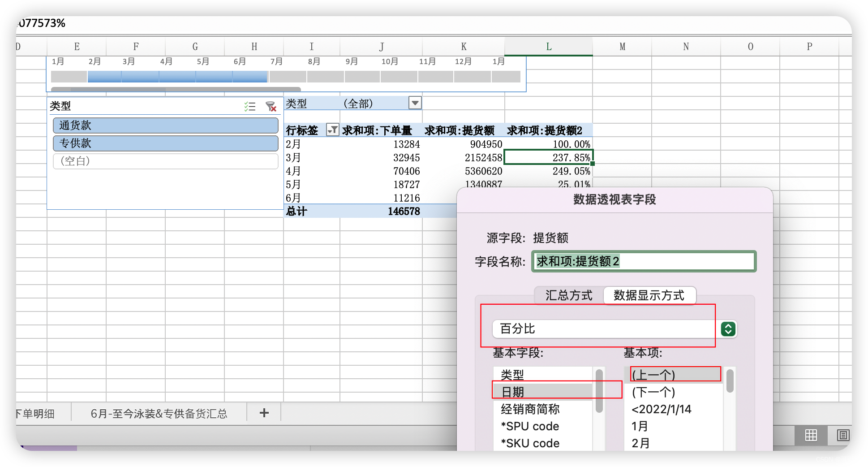Viewport: 868px width, 467px height.
Task: Switch to 汇总方式 tab
Action: 569,295
